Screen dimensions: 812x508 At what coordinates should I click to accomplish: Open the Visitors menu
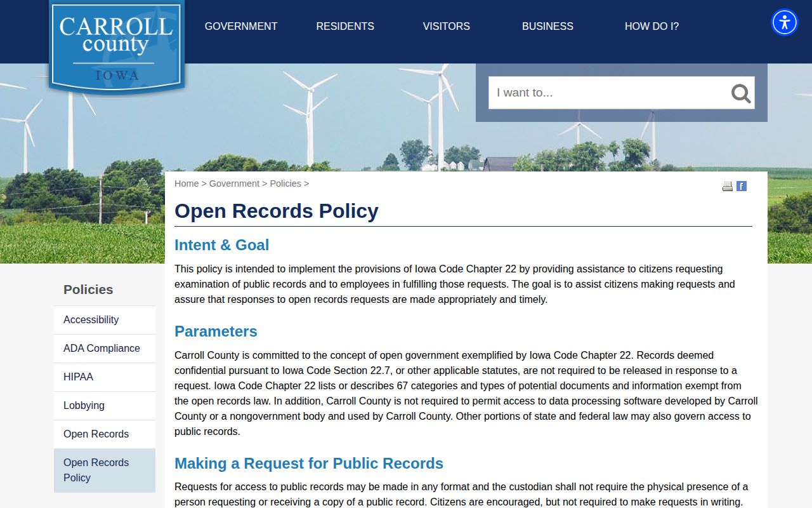447,27
